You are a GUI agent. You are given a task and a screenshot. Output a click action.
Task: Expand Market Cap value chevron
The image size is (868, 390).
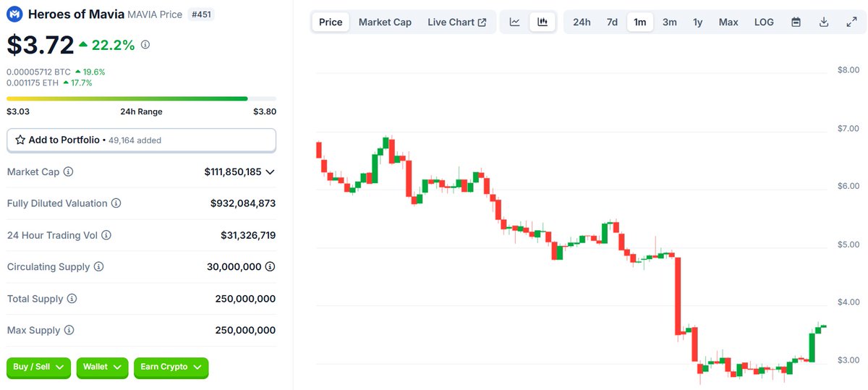[270, 172]
